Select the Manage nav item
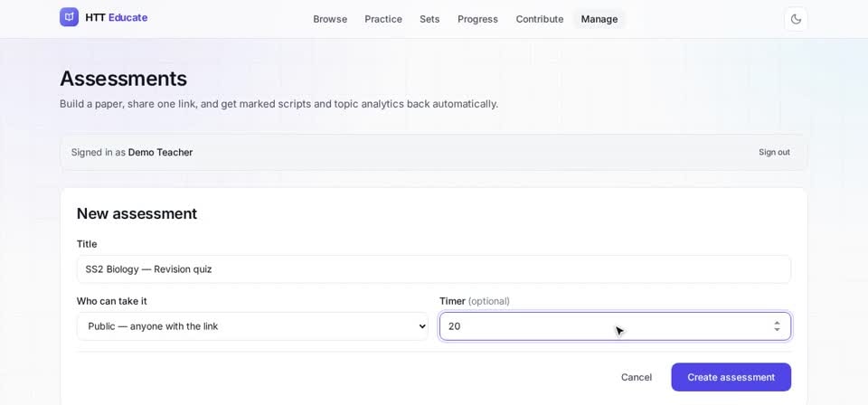868x405 pixels. [x=599, y=19]
